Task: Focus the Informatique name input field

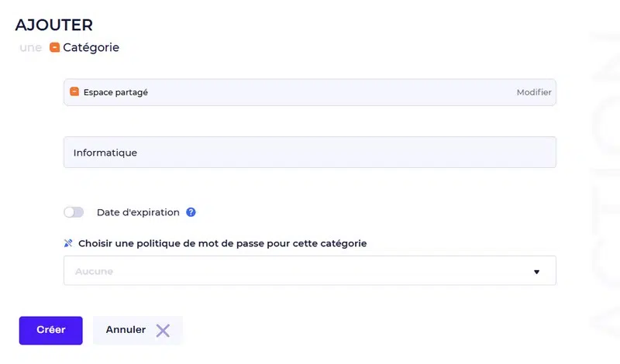Action: coord(309,153)
